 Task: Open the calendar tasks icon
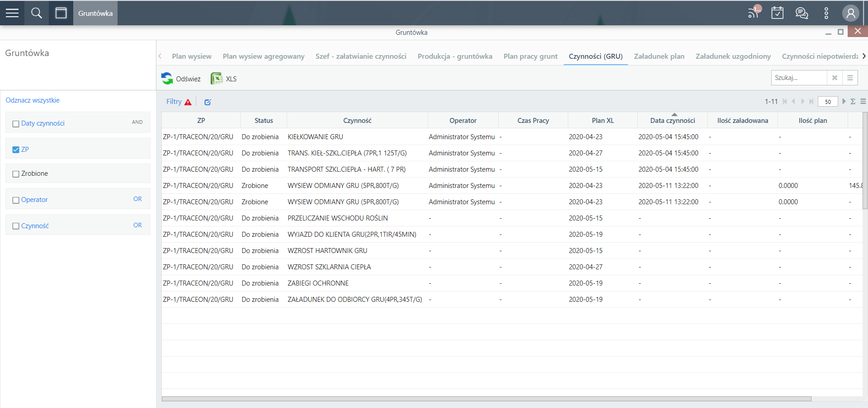coord(778,13)
